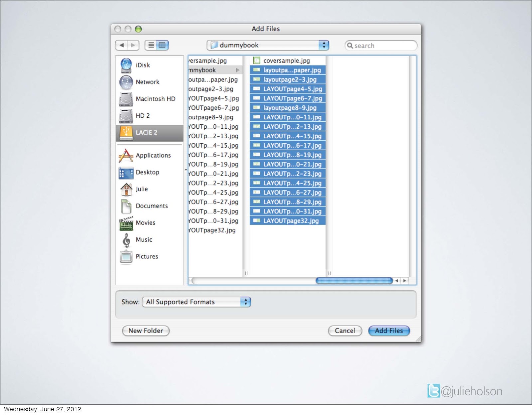Select LAYOUTpage32.jpg in right column
The width and height of the screenshot is (532, 415).
288,221
